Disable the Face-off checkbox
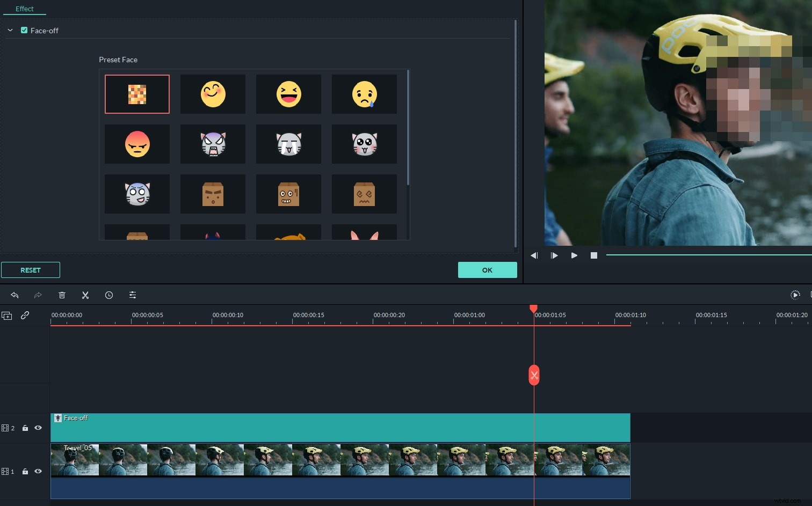The height and width of the screenshot is (506, 812). [x=24, y=30]
